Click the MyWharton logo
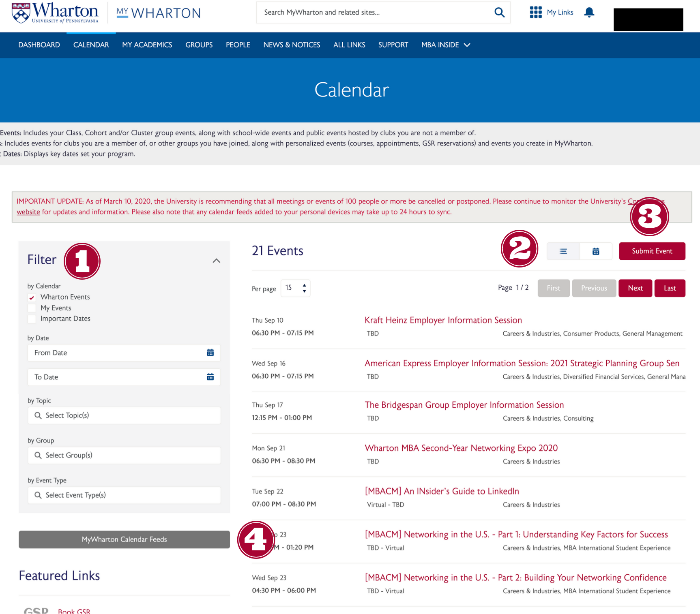 (158, 13)
